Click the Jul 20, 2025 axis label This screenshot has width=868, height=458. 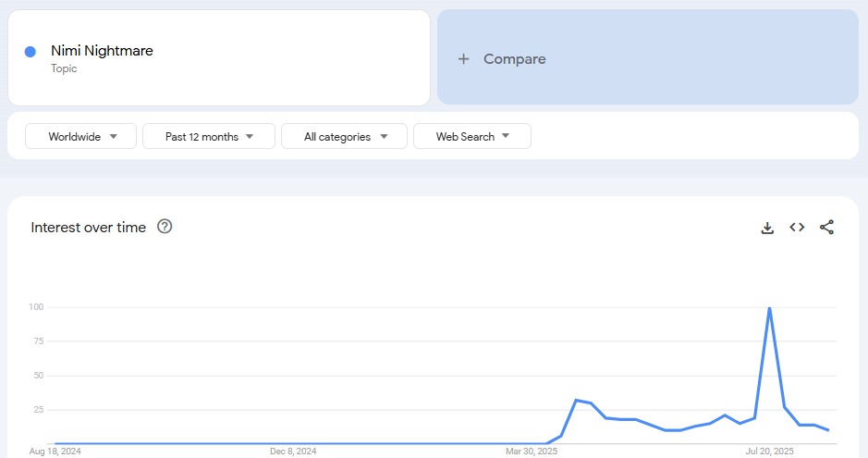769,452
